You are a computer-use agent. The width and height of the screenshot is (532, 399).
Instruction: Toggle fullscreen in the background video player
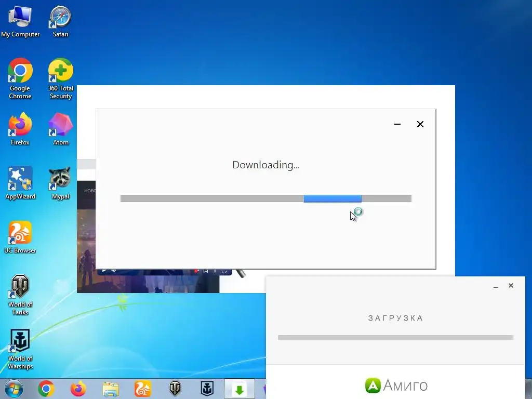(224, 271)
